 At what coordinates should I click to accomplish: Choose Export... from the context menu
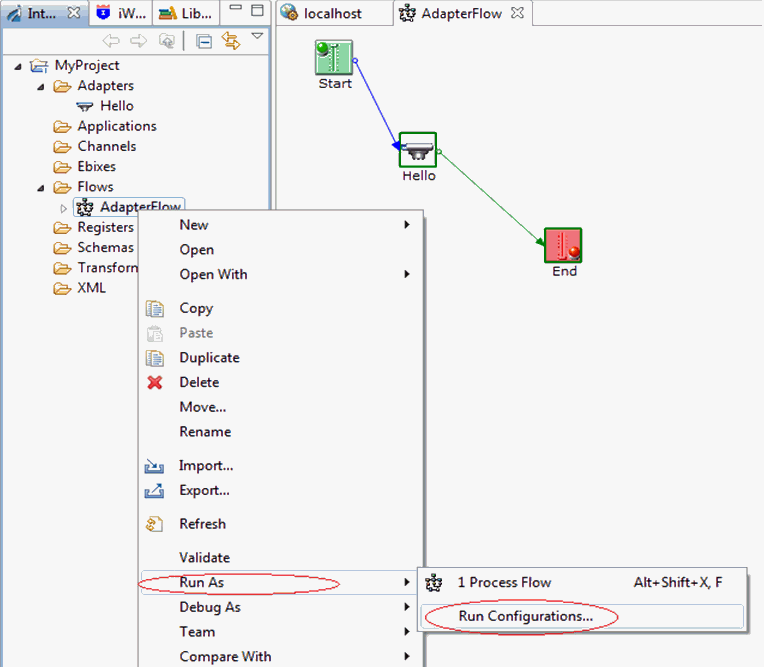(281, 490)
